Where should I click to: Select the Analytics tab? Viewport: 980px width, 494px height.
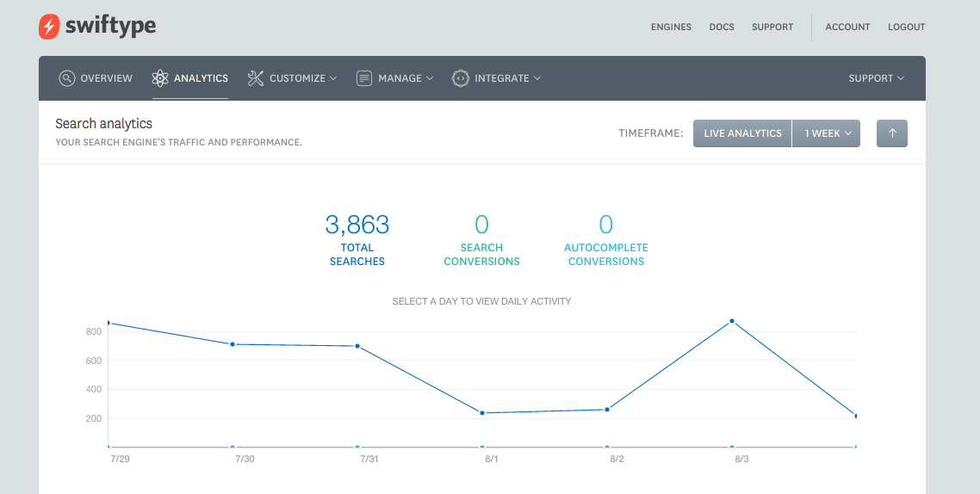pyautogui.click(x=190, y=78)
